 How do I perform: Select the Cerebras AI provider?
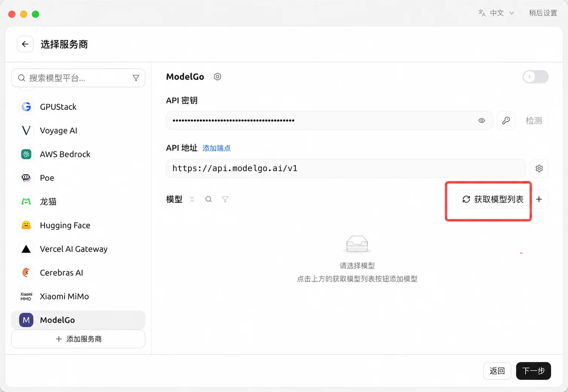pyautogui.click(x=78, y=273)
